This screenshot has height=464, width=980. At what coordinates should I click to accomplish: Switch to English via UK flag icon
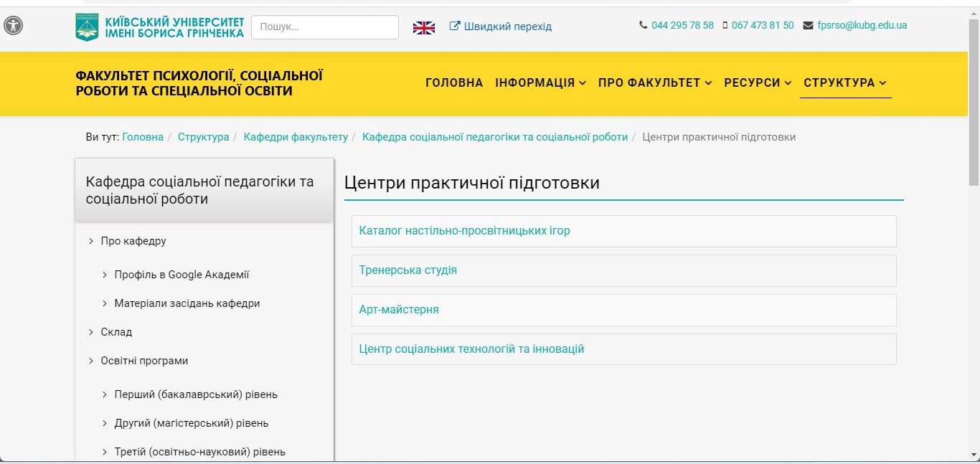[x=423, y=27]
